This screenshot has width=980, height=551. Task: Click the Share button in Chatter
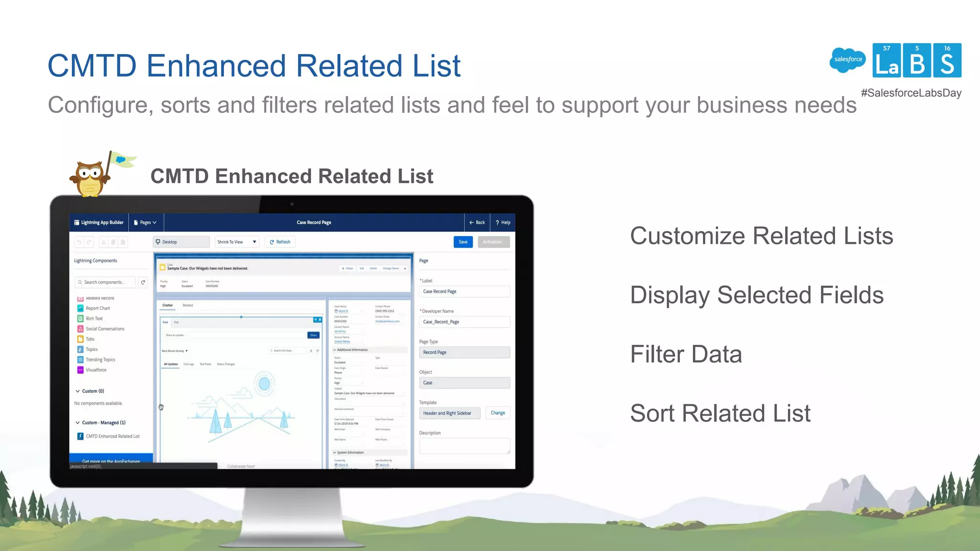(x=313, y=335)
